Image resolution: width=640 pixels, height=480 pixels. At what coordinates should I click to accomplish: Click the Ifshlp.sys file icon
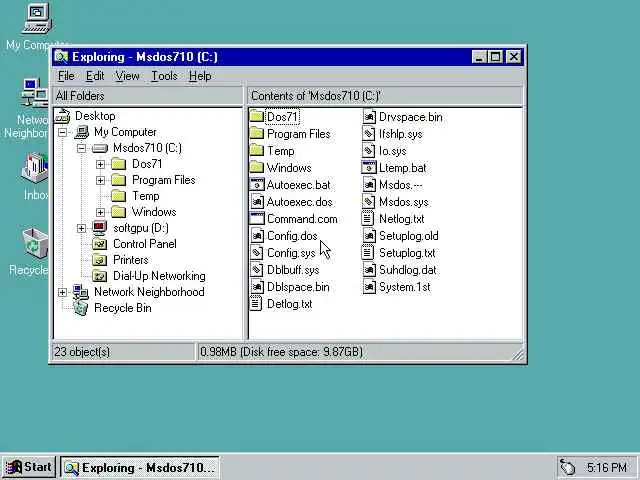point(369,133)
